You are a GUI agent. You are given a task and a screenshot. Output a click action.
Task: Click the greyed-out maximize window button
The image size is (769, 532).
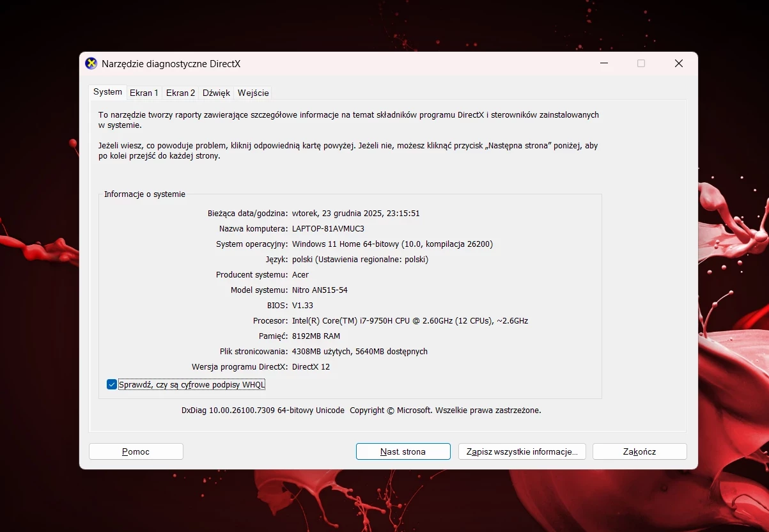641,63
